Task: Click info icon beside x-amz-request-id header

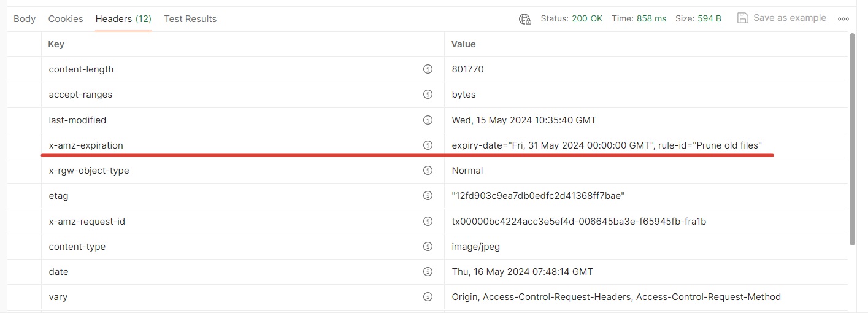Action: 428,221
